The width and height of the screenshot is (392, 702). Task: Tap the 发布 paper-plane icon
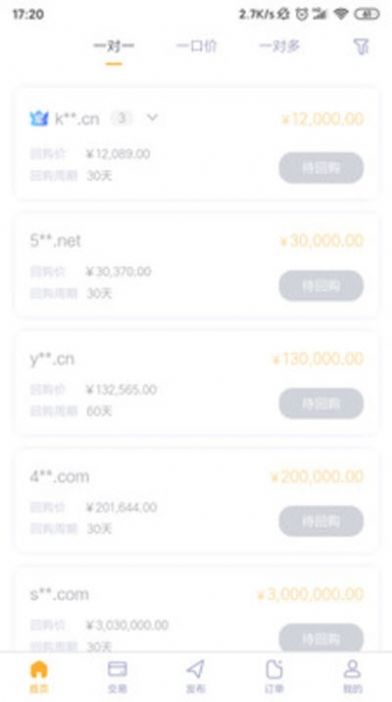point(196,669)
